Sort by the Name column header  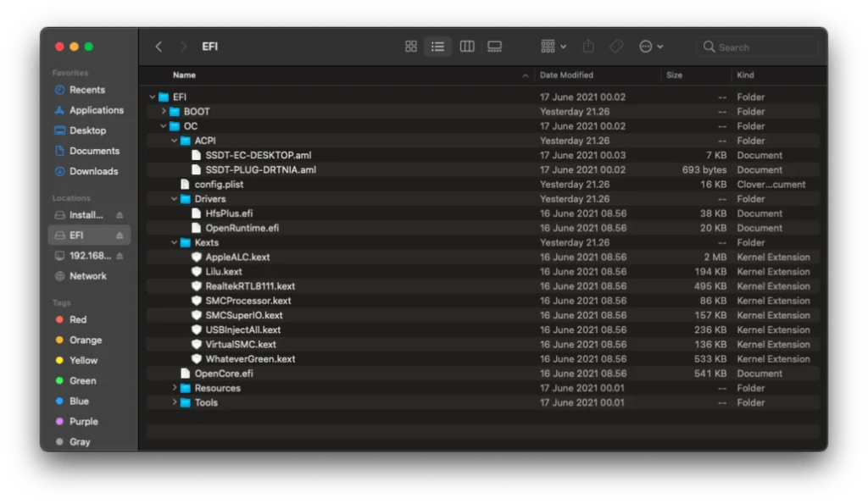pyautogui.click(x=184, y=75)
